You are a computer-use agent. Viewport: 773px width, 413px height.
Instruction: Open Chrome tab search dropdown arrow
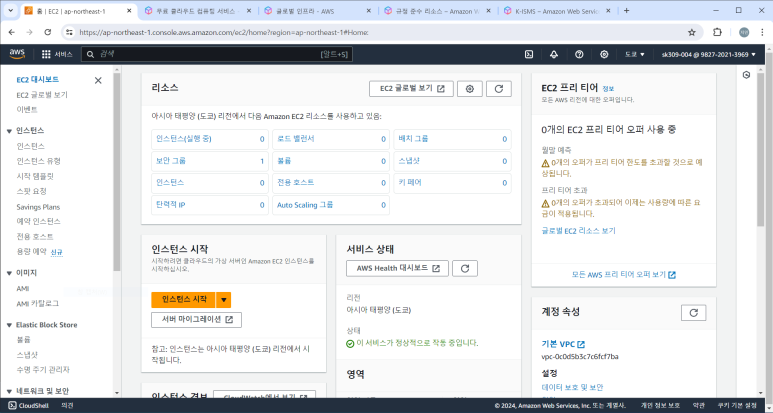click(10, 10)
